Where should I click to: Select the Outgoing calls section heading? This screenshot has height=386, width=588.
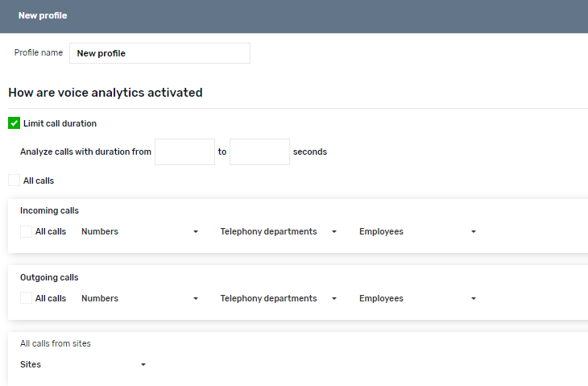coord(49,277)
